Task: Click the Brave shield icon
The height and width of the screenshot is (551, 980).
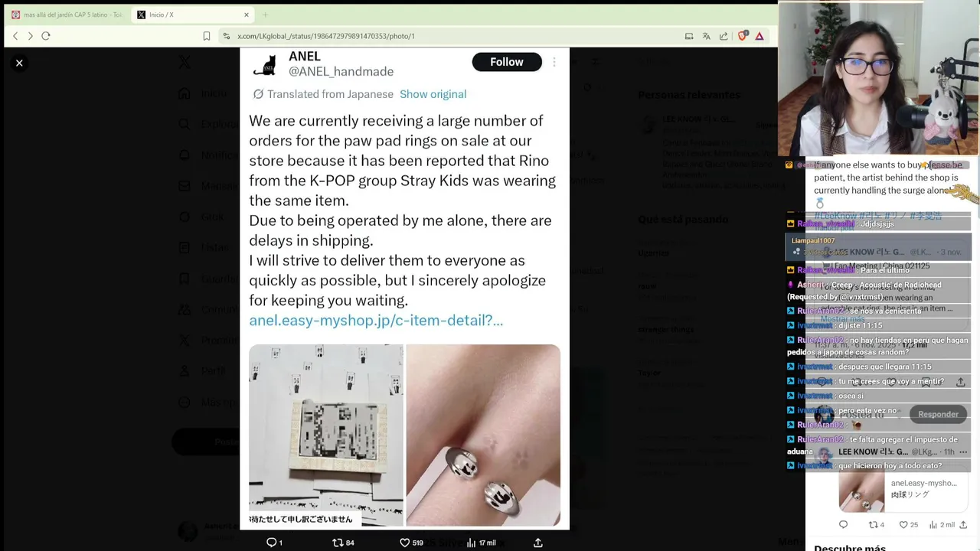Action: point(742,36)
